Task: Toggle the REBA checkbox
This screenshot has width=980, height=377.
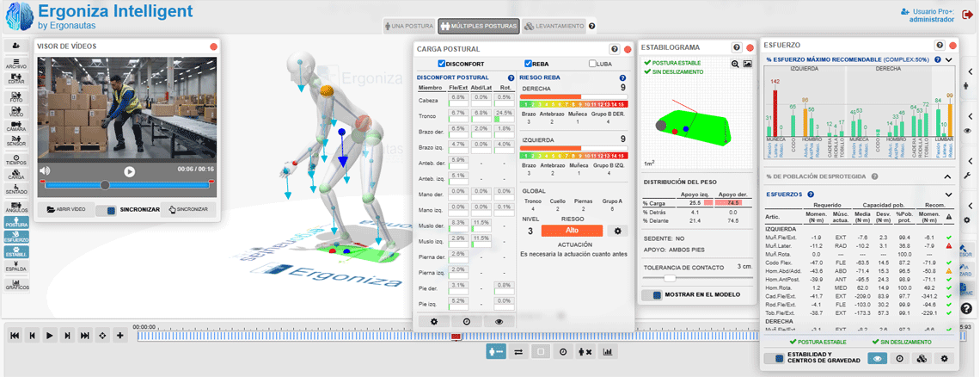Action: coord(528,64)
